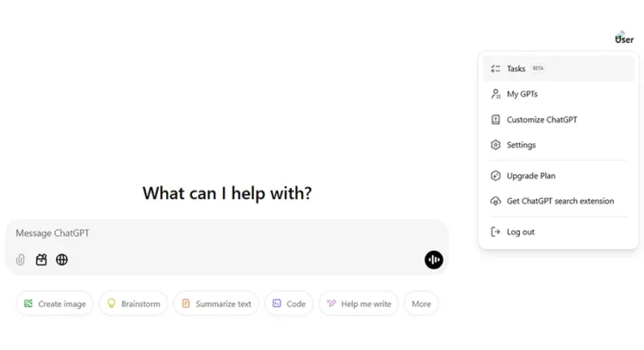Click the Settings gear icon
Screen dimensions: 644x350
pos(496,145)
